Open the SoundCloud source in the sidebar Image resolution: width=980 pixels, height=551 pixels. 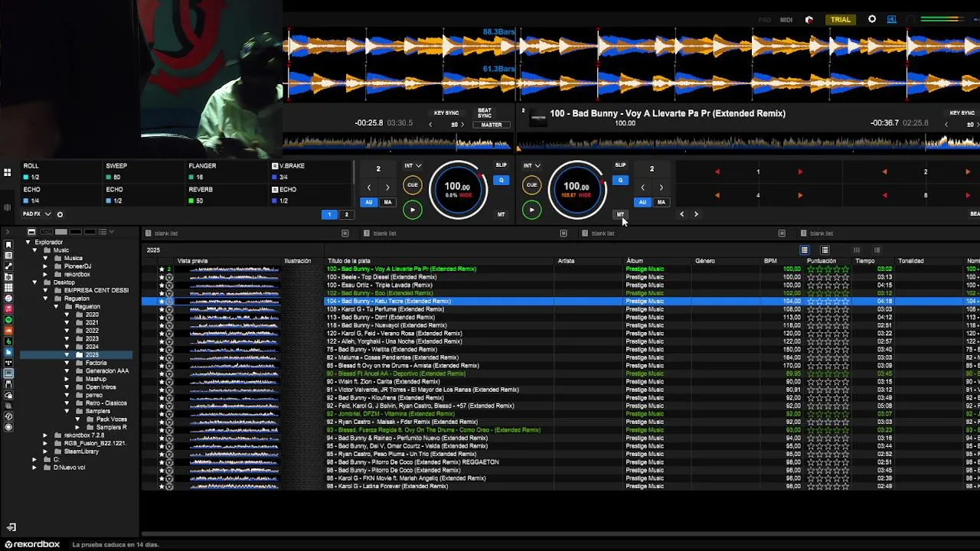[x=8, y=330]
